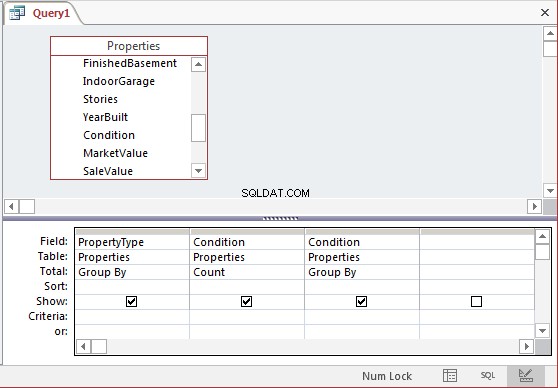Select YearBuilt field in Properties list
The image size is (558, 388).
[105, 117]
